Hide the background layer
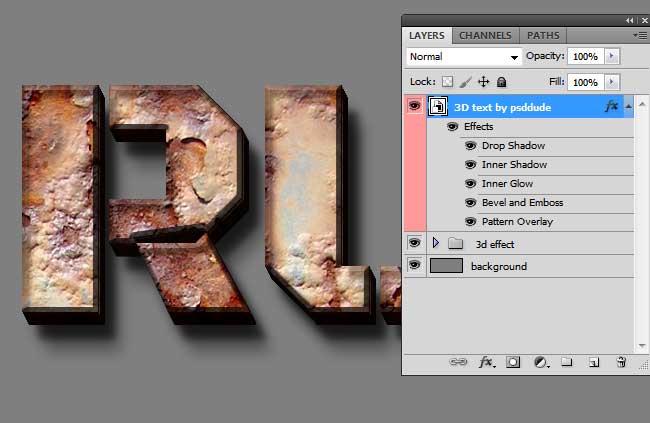 click(414, 266)
